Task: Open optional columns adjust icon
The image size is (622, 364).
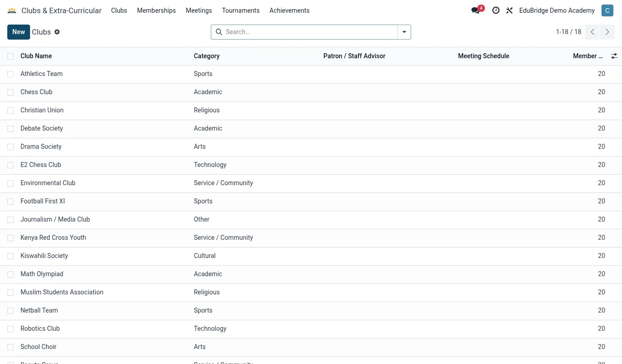Action: tap(614, 56)
